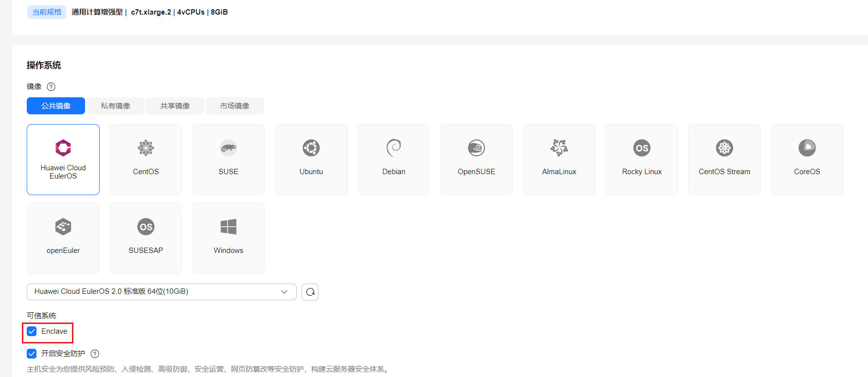The height and width of the screenshot is (377, 868).
Task: Click the Huawei Cloud EulerOS card label
Action: (x=63, y=172)
